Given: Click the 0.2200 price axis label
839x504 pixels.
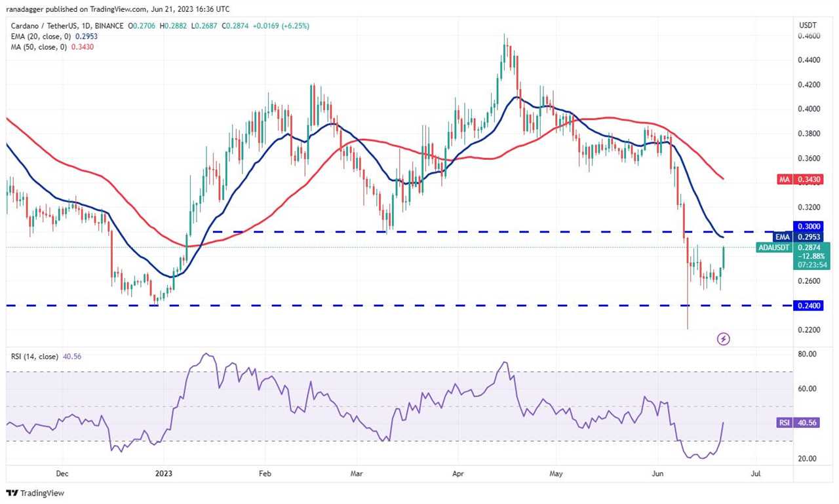Looking at the screenshot, I should pyautogui.click(x=810, y=330).
